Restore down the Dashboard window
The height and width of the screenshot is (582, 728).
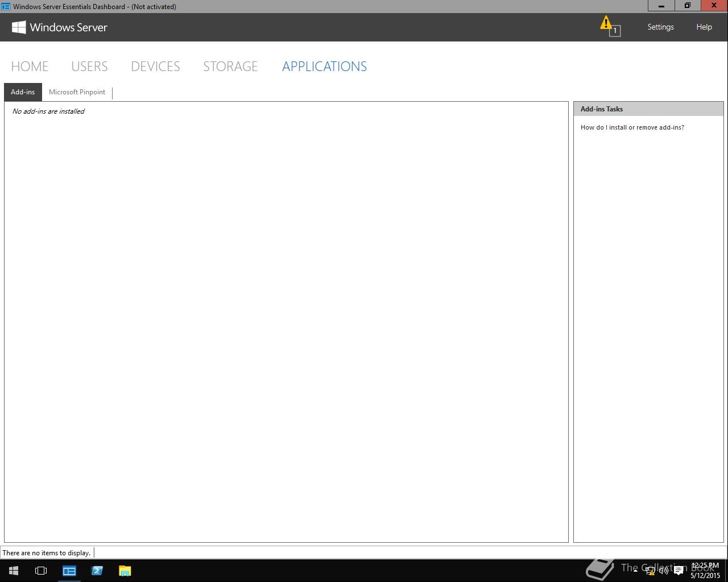click(x=688, y=6)
